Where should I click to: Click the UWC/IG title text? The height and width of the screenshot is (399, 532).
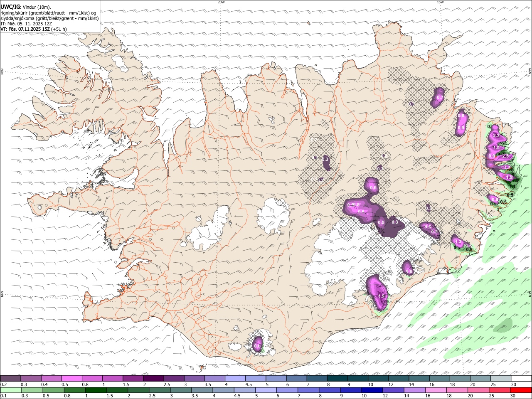[10, 7]
